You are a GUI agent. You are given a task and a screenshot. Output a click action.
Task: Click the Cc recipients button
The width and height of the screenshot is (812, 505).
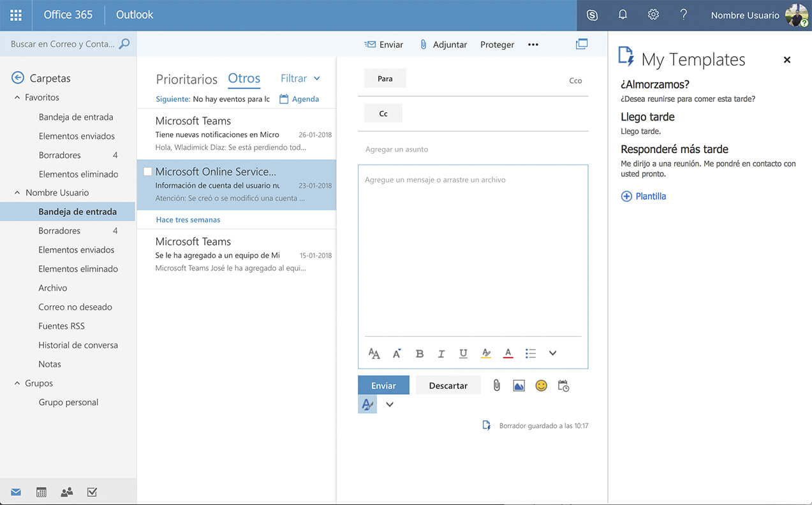click(383, 113)
